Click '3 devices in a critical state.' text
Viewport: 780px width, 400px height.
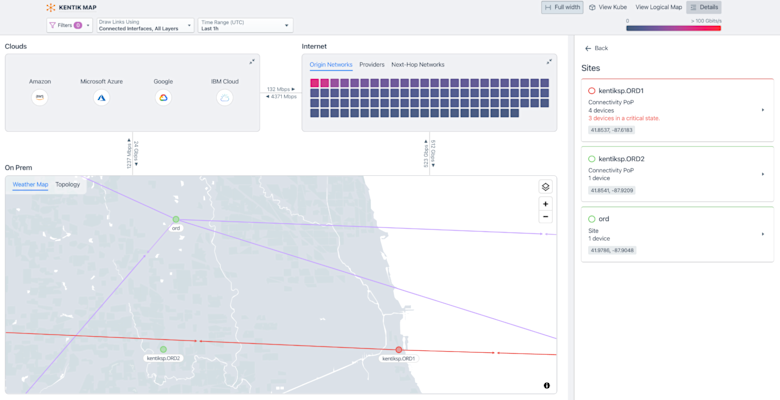tap(624, 118)
